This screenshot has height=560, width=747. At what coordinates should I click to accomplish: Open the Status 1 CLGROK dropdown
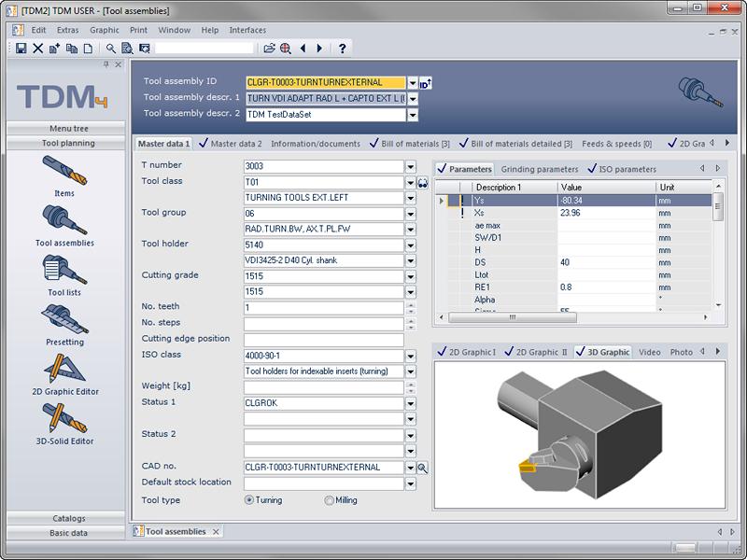pos(410,403)
